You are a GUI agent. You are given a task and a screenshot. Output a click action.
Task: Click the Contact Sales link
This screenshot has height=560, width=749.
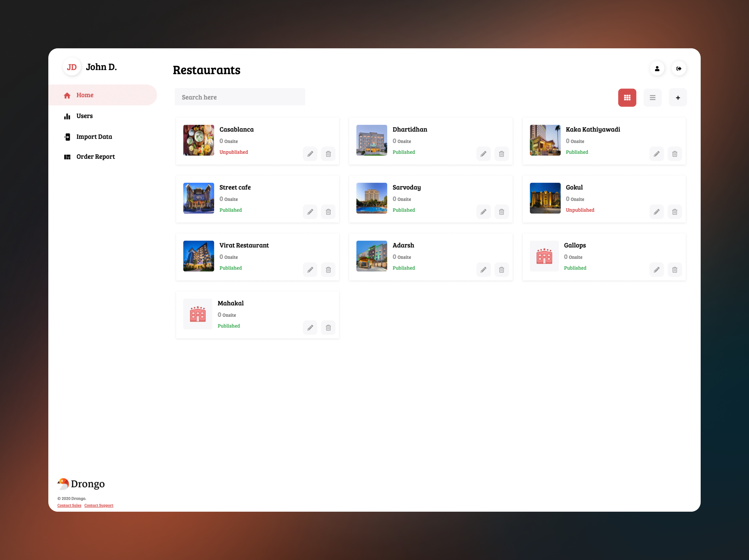click(x=69, y=505)
